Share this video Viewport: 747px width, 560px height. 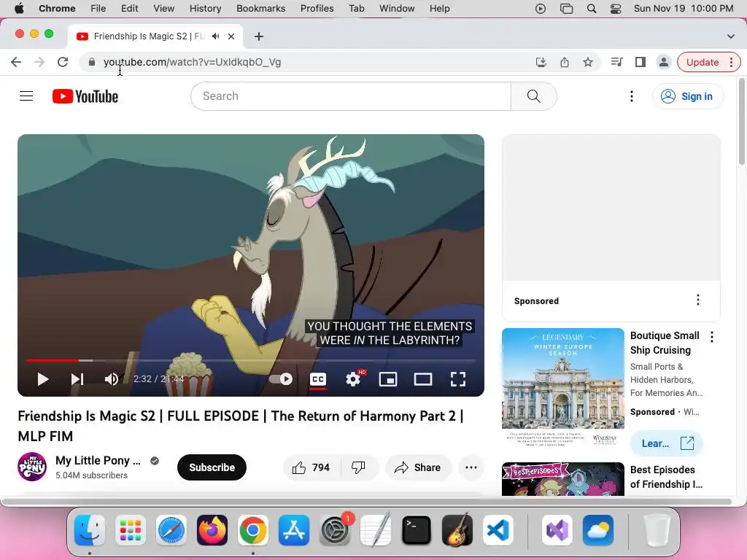coord(418,467)
